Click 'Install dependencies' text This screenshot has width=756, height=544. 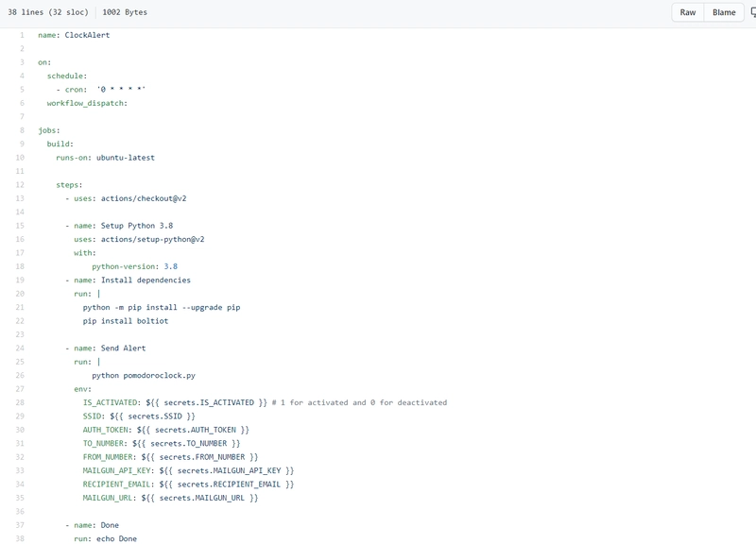click(x=146, y=280)
